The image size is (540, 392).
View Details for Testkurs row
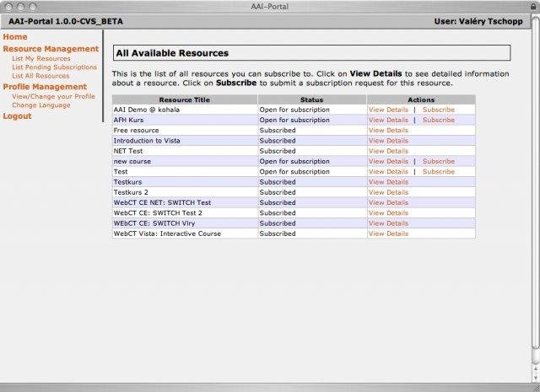pos(388,182)
